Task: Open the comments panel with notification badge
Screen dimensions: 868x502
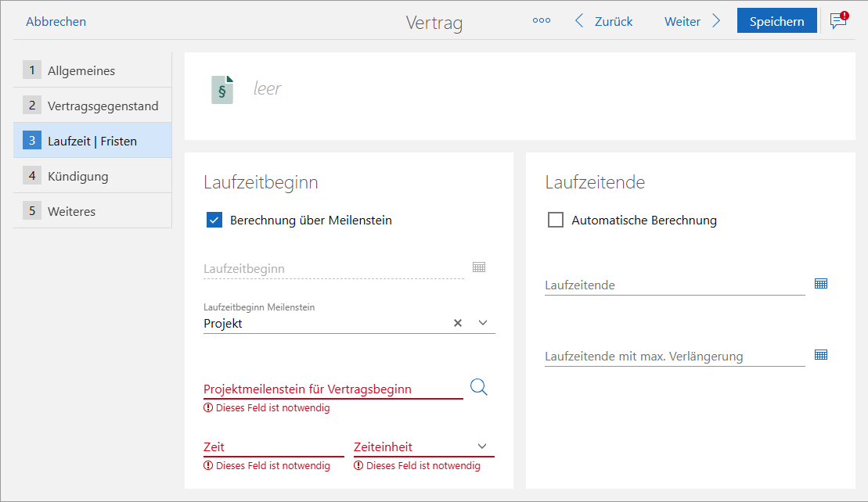Action: coord(837,21)
